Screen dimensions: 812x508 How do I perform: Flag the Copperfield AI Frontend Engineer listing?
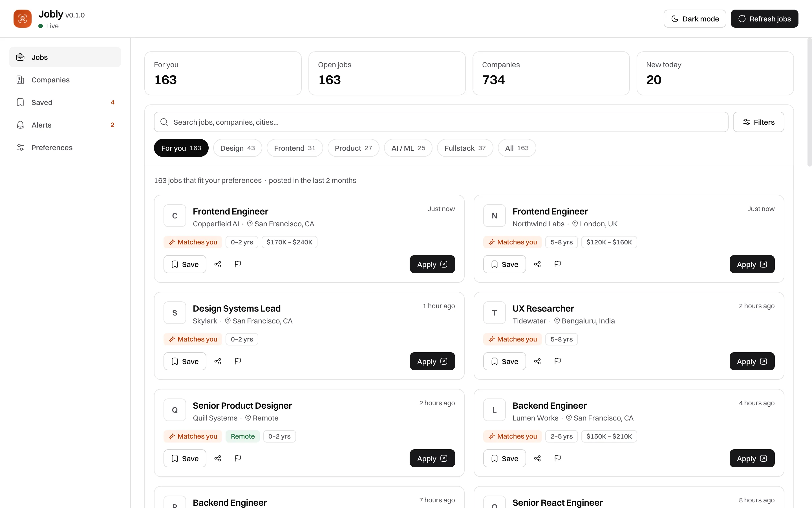coord(238,264)
